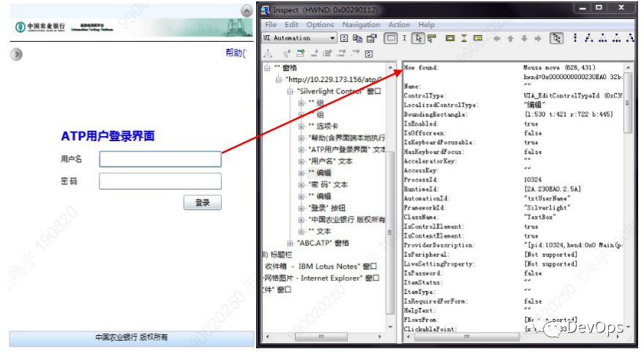Click the 帮助 help link
The height and width of the screenshot is (357, 644).
[236, 53]
